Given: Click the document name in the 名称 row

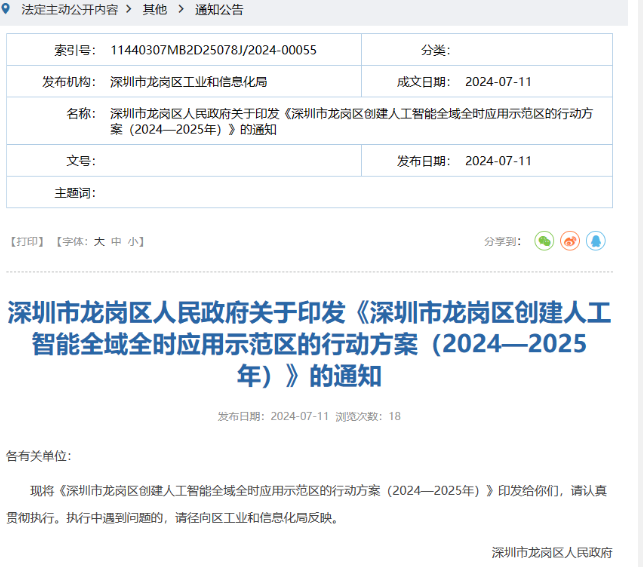Looking at the screenshot, I should (x=355, y=121).
